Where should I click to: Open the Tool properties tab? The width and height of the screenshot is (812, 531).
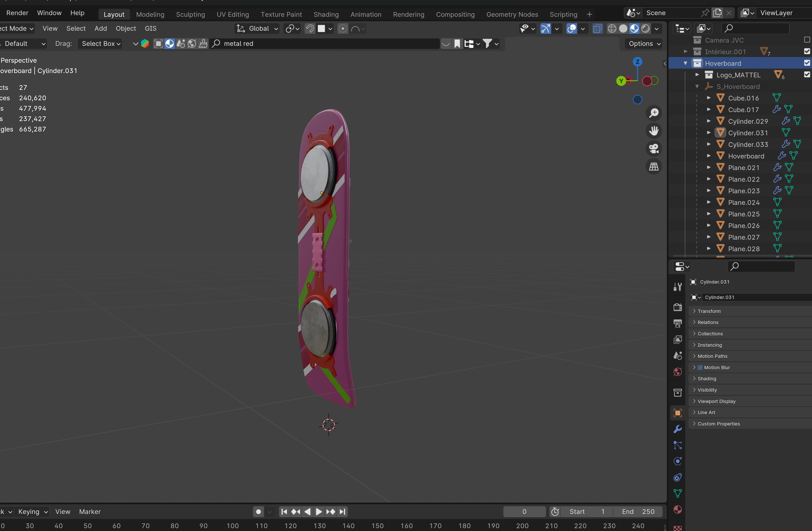click(x=677, y=287)
